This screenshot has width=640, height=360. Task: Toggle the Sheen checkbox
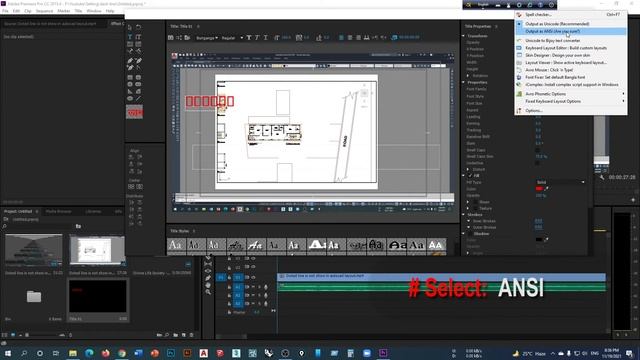[x=475, y=202]
